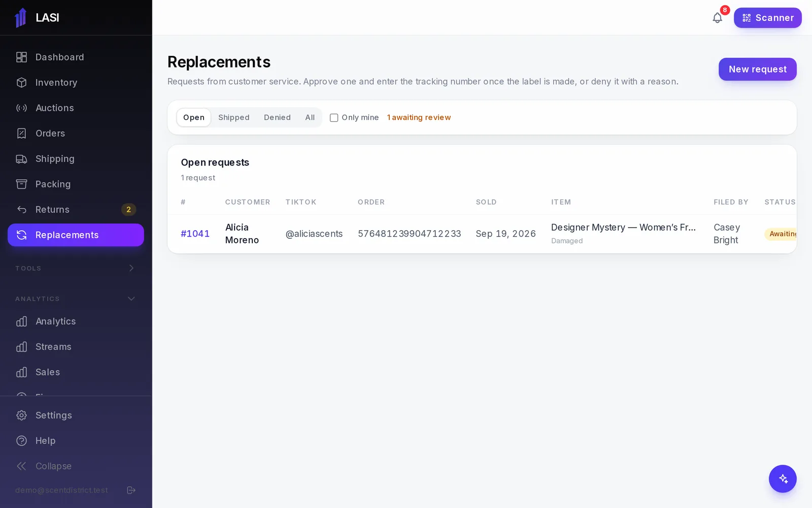Open Streams chart icon
The height and width of the screenshot is (508, 812).
coord(21,347)
